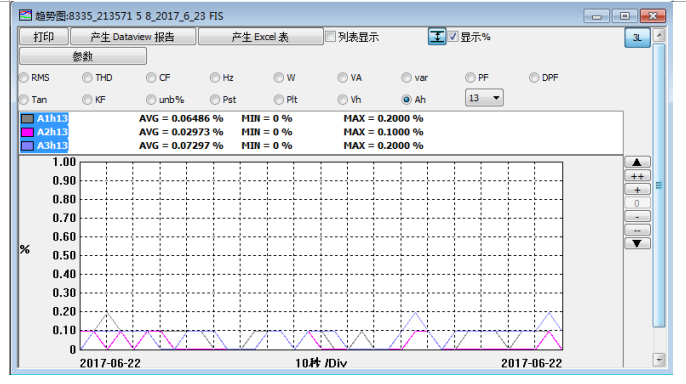The height and width of the screenshot is (384, 686).
Task: Select the unb% radio button
Action: point(151,100)
